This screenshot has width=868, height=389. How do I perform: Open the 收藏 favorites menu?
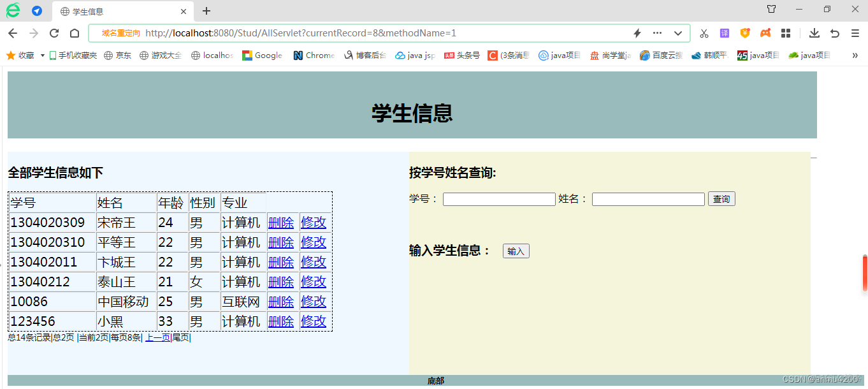coord(22,55)
